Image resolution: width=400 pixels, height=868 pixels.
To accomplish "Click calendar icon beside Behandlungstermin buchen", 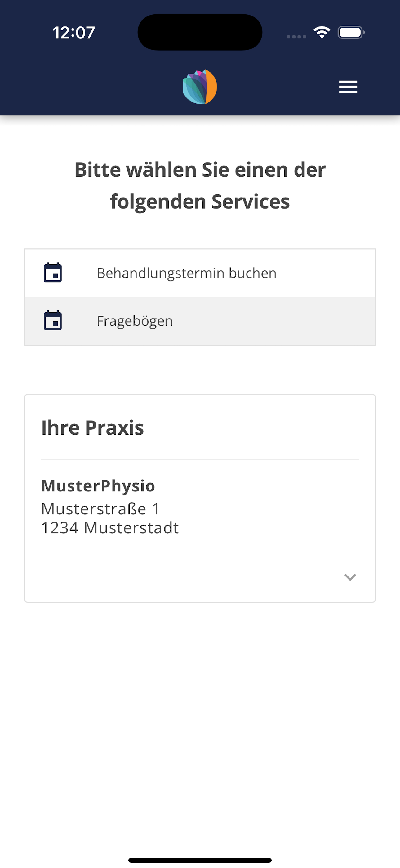I will point(53,273).
